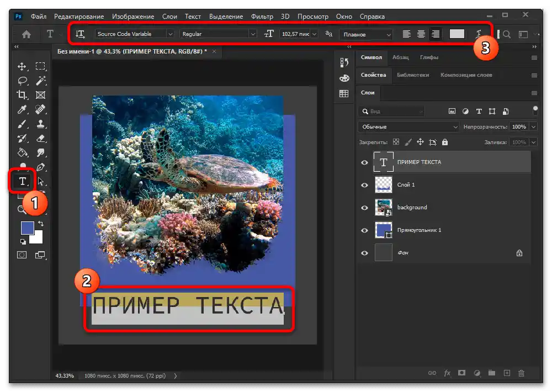This screenshot has height=392, width=552.
Task: Expand the Заливка fill dropdown arrow
Action: (x=534, y=142)
